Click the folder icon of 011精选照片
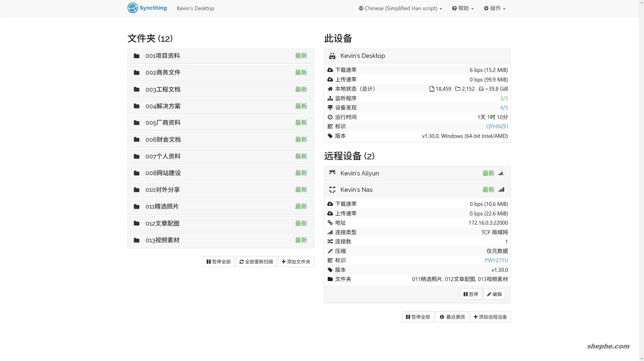Image resolution: width=644 pixels, height=361 pixels. tap(137, 207)
